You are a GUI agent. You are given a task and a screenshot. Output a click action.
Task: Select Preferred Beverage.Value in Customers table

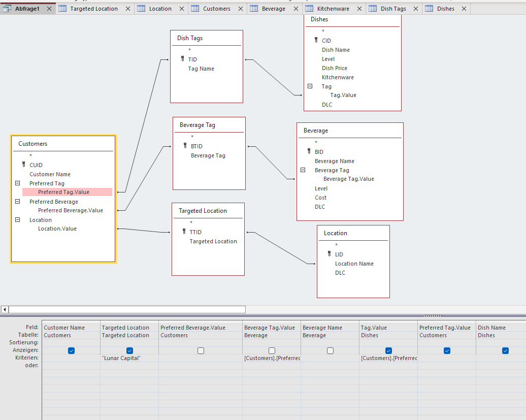click(71, 210)
